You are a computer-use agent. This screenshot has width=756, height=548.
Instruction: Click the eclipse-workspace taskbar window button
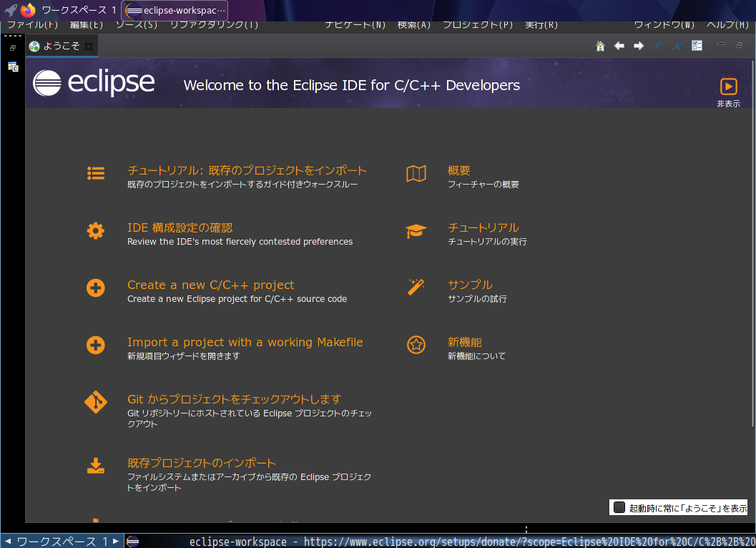(x=175, y=10)
